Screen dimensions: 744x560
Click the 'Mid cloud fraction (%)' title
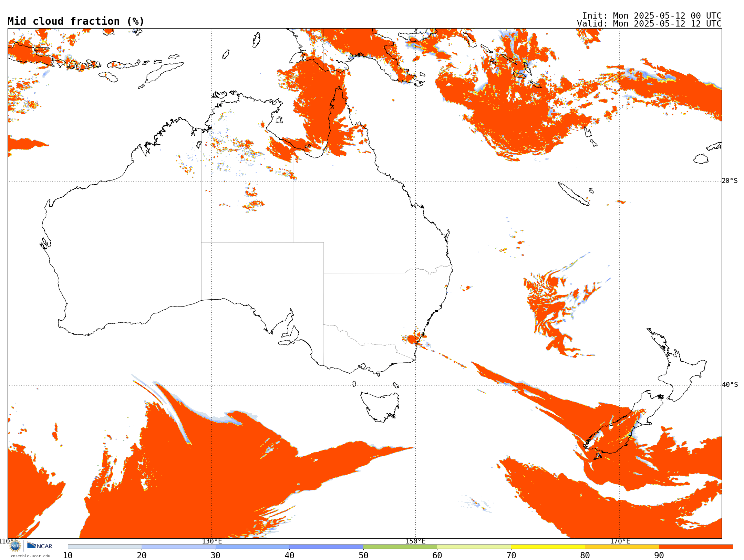pyautogui.click(x=76, y=21)
